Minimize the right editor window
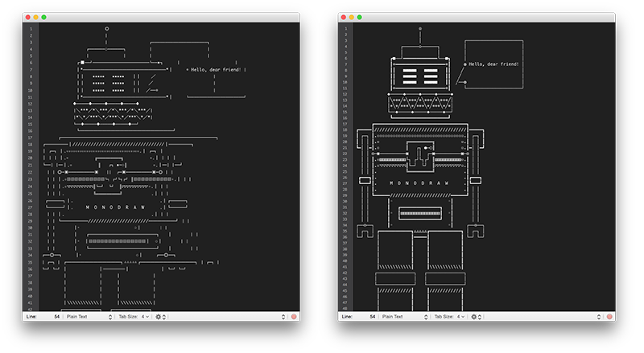The image size is (644, 353). (351, 17)
